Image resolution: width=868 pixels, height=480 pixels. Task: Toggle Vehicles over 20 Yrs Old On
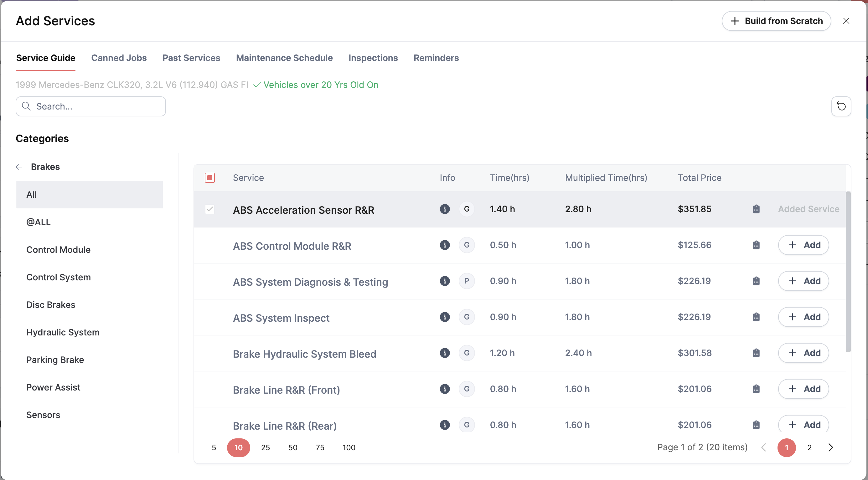[316, 85]
